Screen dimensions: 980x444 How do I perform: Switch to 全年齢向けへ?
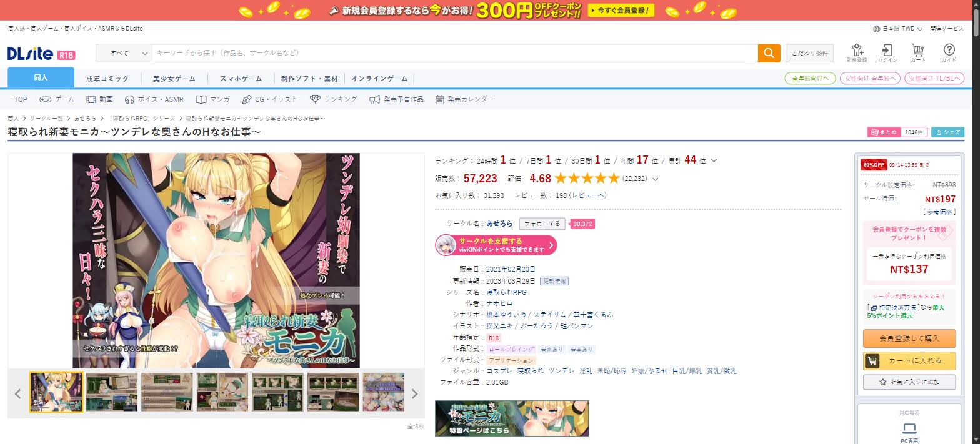810,78
